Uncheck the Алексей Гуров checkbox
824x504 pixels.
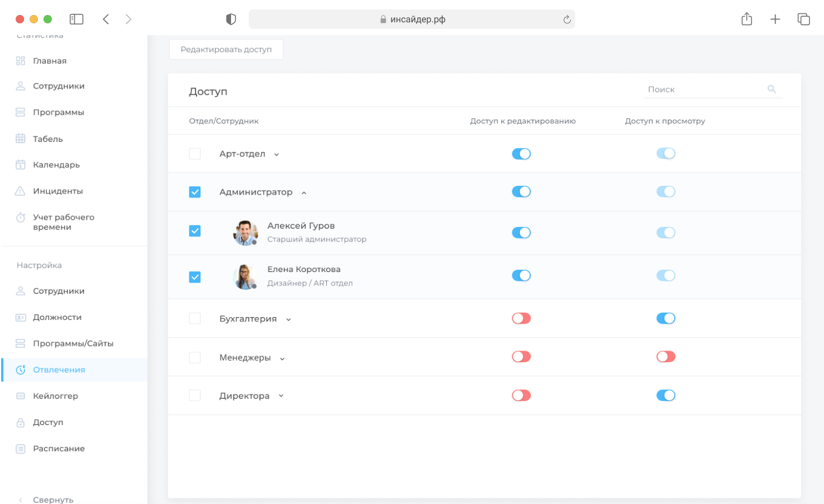tap(195, 231)
